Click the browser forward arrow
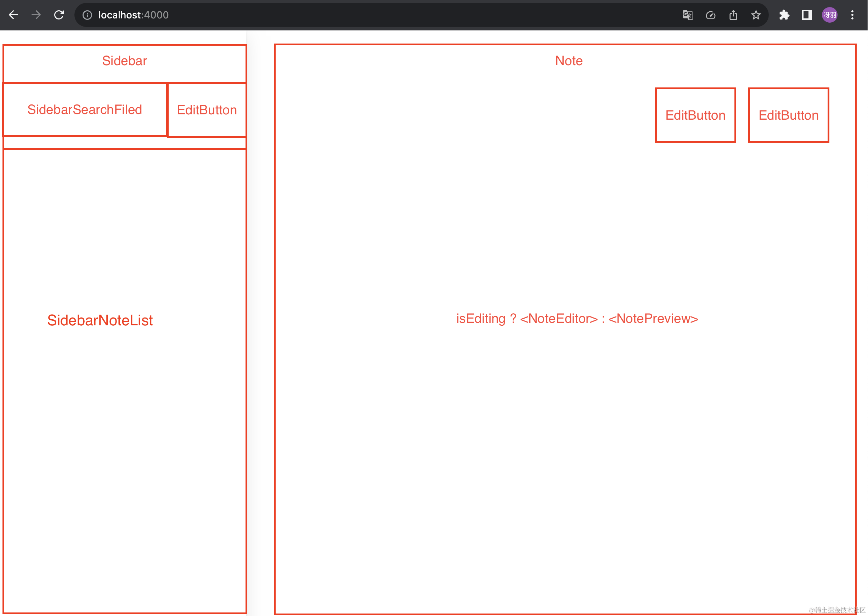The height and width of the screenshot is (616, 868). (36, 15)
